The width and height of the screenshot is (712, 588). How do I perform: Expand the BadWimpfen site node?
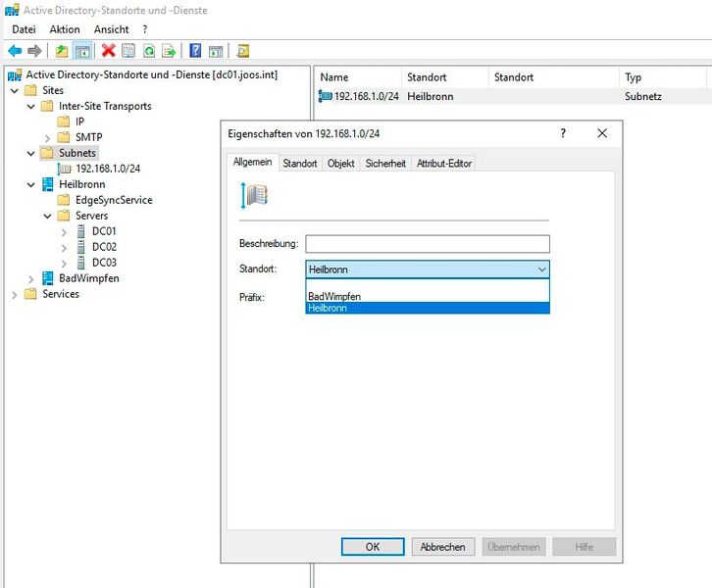(30, 279)
